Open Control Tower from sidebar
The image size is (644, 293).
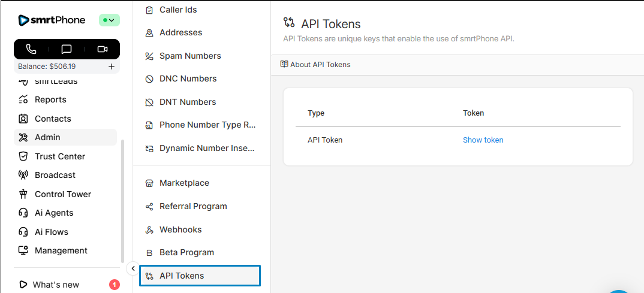(x=63, y=194)
